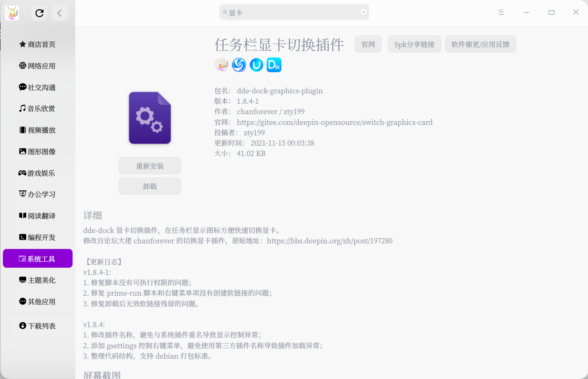Screen dimensions: 588x379
Task: Click the 详细 section heading
Action: (93, 215)
